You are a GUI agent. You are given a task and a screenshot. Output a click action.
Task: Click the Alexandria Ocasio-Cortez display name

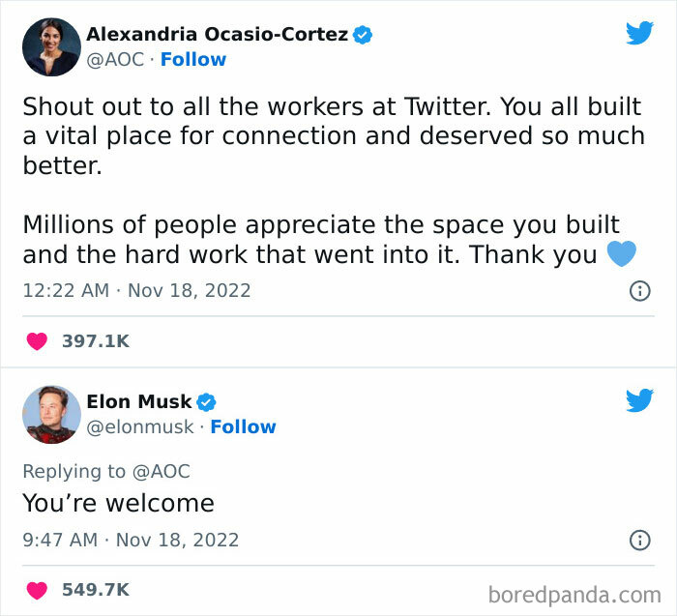click(x=217, y=34)
